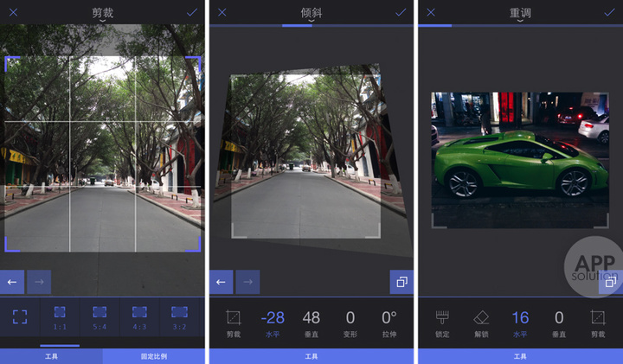Choose the 3:2 crop ratio

[x=179, y=316]
